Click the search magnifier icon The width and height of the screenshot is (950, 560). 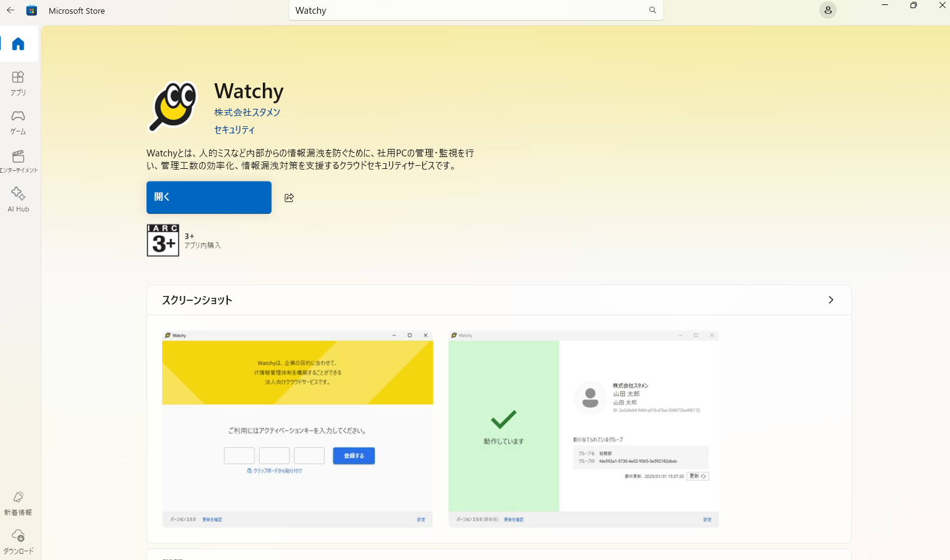[x=653, y=11]
